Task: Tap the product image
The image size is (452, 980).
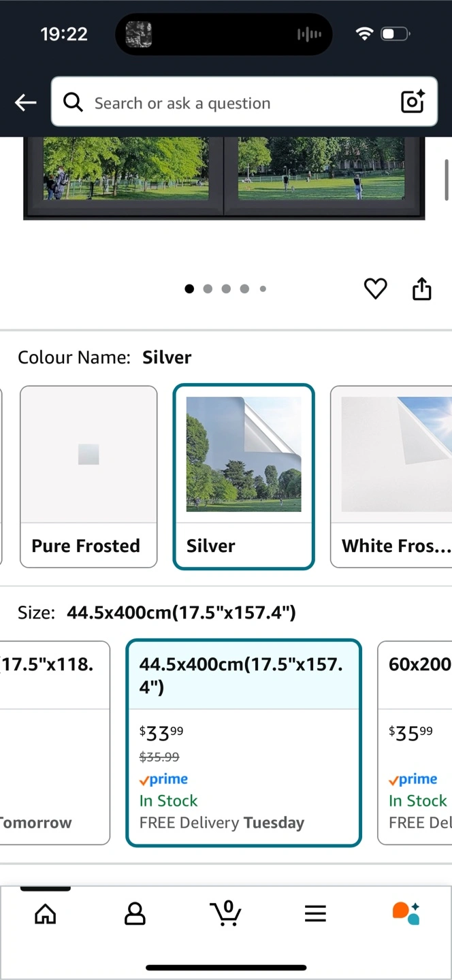Action: point(225,177)
